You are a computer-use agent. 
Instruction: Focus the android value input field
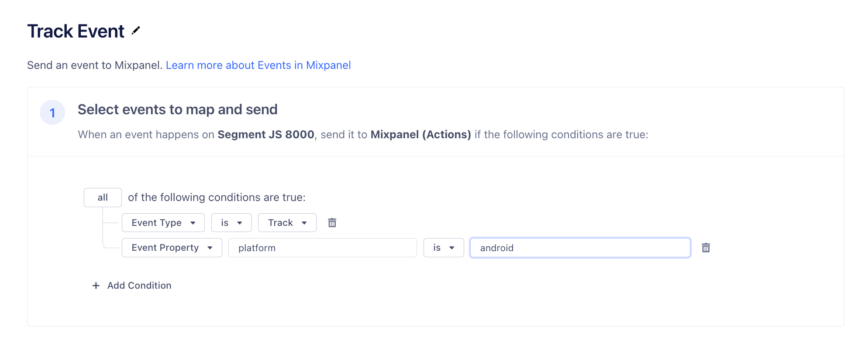tap(580, 248)
